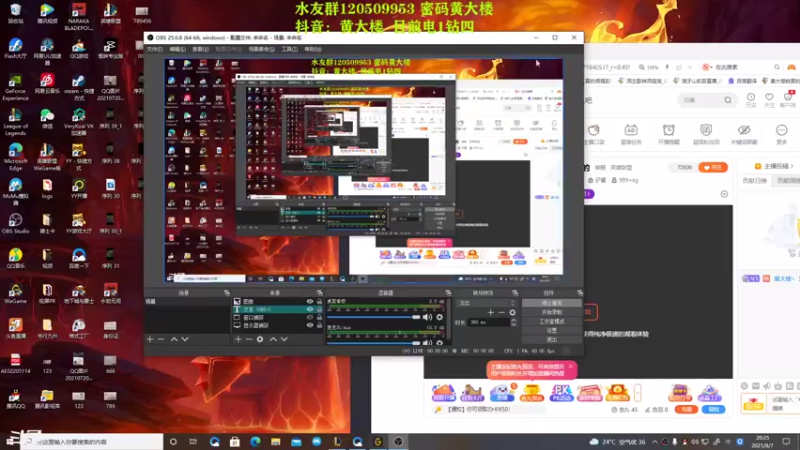800x450 pixels.
Task: Click the browser page search magnifier
Action: [728, 100]
